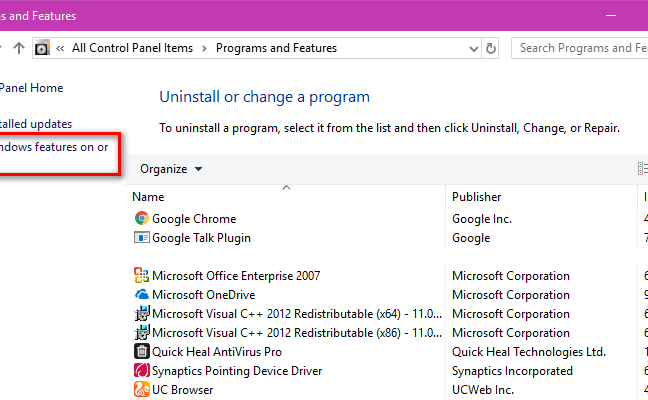648x400 pixels.
Task: Click the Synaptics Pointing Device Driver icon
Action: (142, 370)
